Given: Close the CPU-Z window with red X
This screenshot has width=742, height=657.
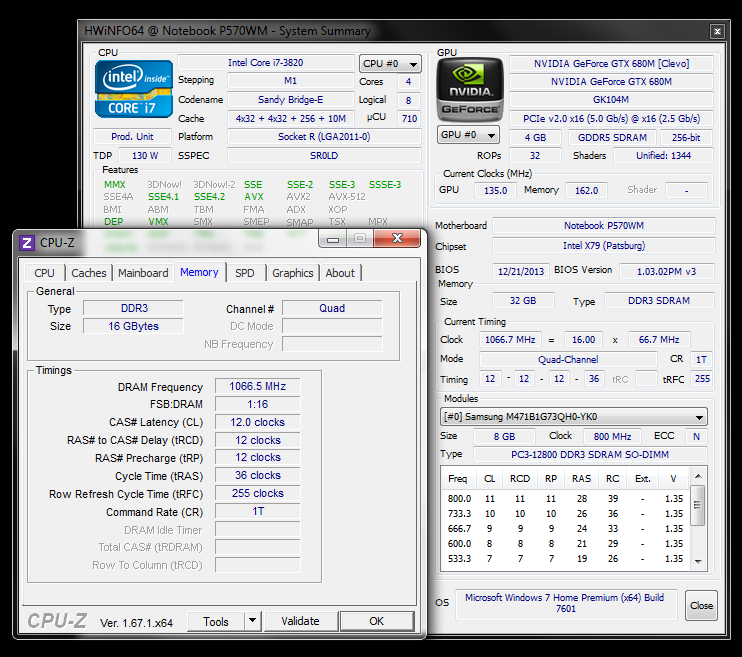Looking at the screenshot, I should click(397, 238).
